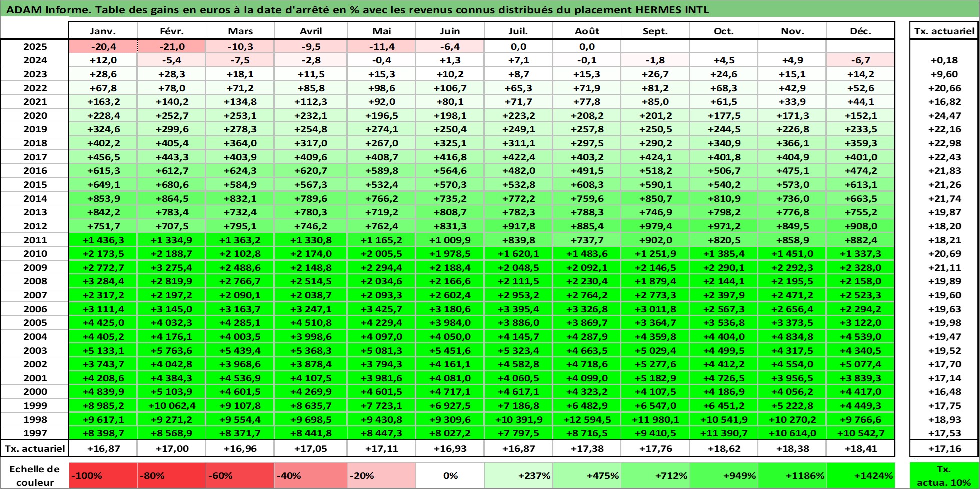Click the +10 542,7 cell for December 1997
980x489 pixels.
(x=860, y=433)
